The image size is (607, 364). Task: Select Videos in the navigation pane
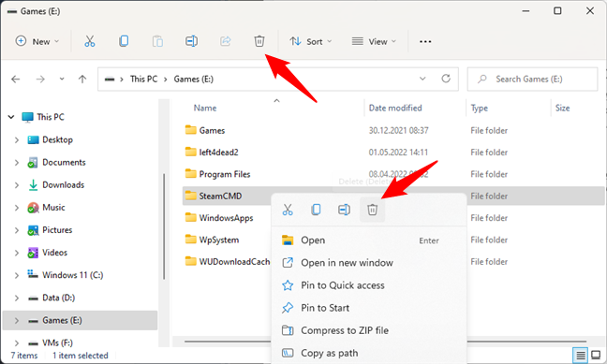coord(54,253)
